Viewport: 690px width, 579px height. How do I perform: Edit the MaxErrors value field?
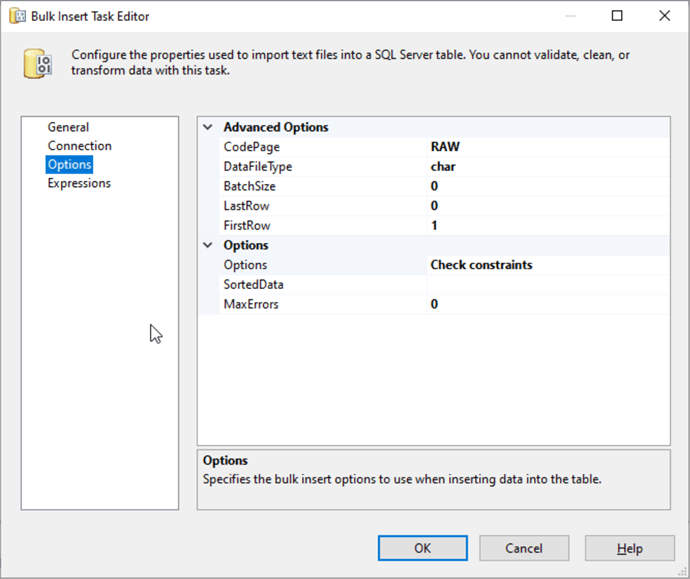(x=547, y=304)
